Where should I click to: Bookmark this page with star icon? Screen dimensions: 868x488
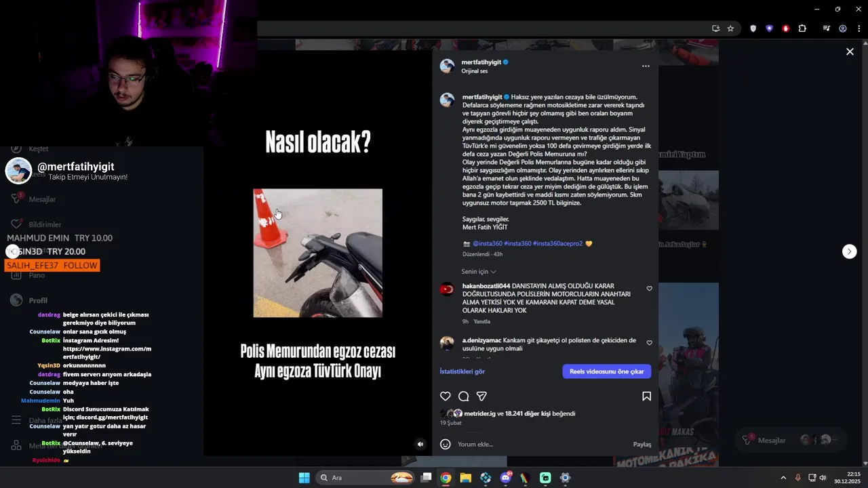pos(730,28)
